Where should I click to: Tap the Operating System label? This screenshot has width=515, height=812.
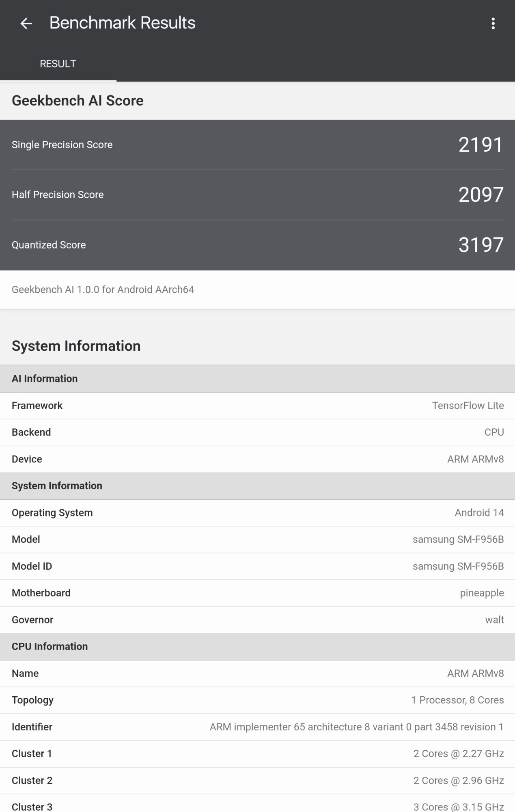52,513
